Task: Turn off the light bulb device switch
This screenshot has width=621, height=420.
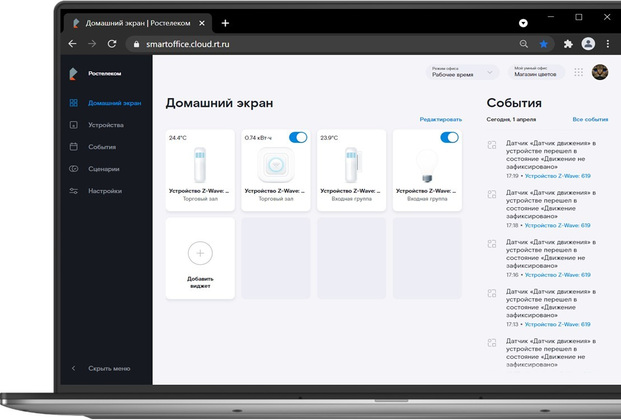Action: 449,137
